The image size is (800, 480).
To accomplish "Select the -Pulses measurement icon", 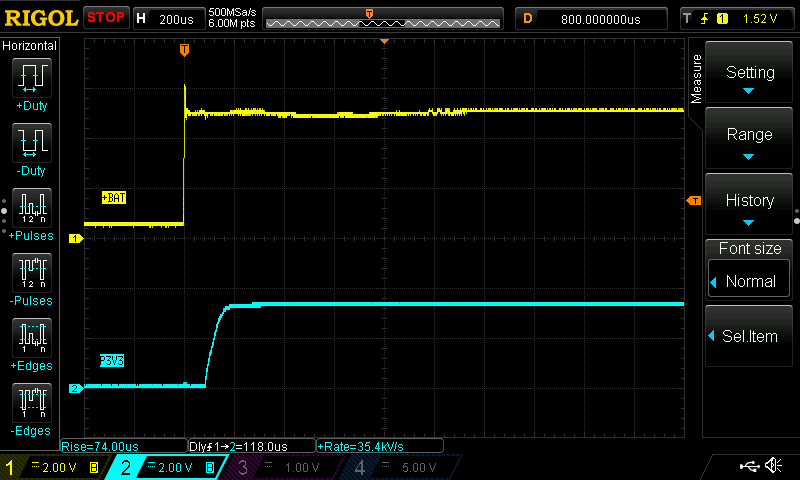I will tap(32, 273).
